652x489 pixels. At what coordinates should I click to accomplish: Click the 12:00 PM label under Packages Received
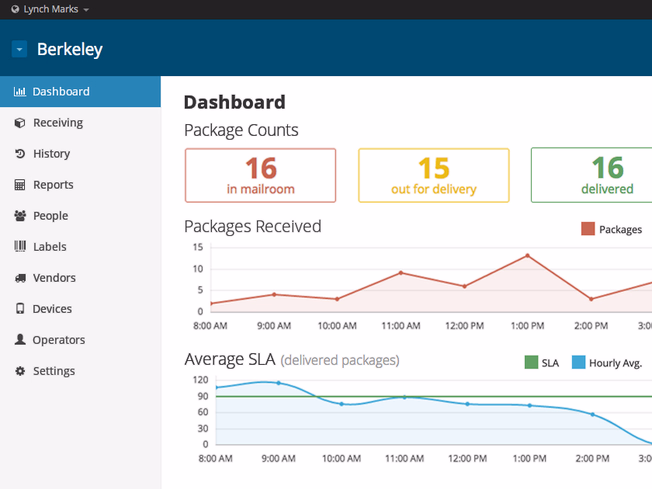coord(464,326)
